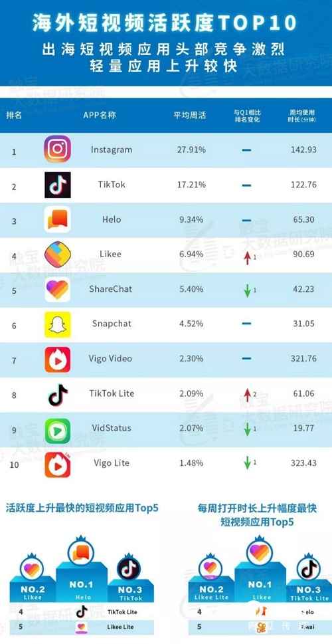Click the red up arrow beside TikTok Lite

click(x=247, y=395)
